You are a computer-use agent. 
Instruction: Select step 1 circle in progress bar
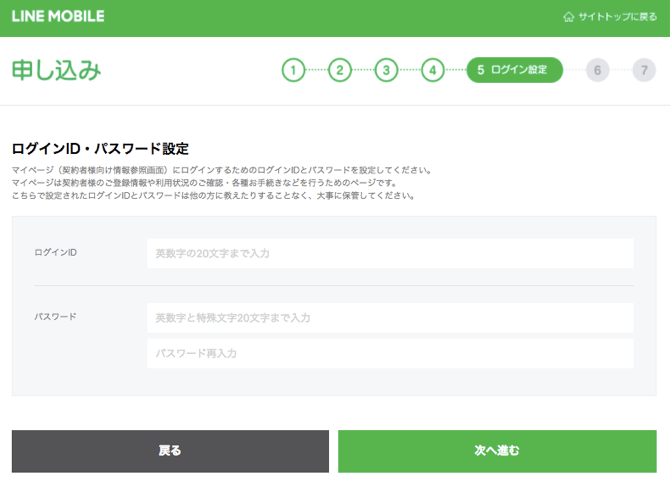click(294, 70)
